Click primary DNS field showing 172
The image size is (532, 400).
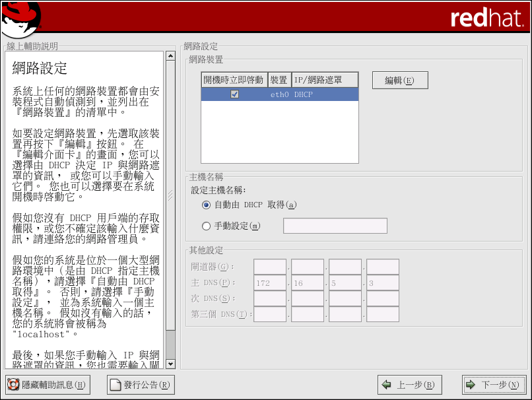click(269, 283)
